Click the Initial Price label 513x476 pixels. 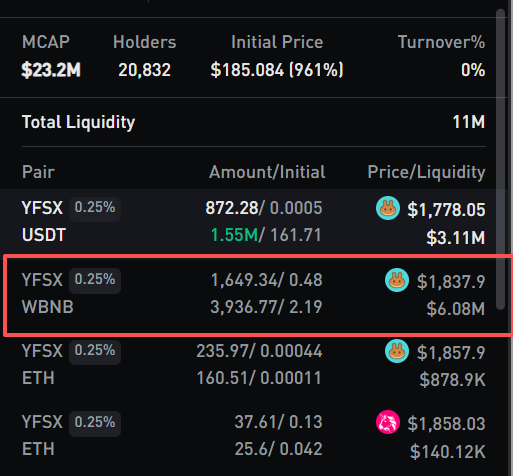tap(277, 42)
